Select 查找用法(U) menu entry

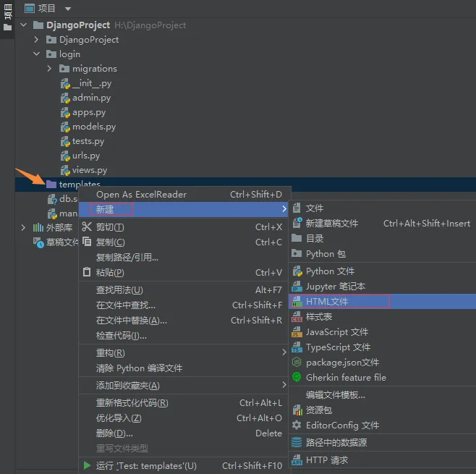pyautogui.click(x=183, y=290)
